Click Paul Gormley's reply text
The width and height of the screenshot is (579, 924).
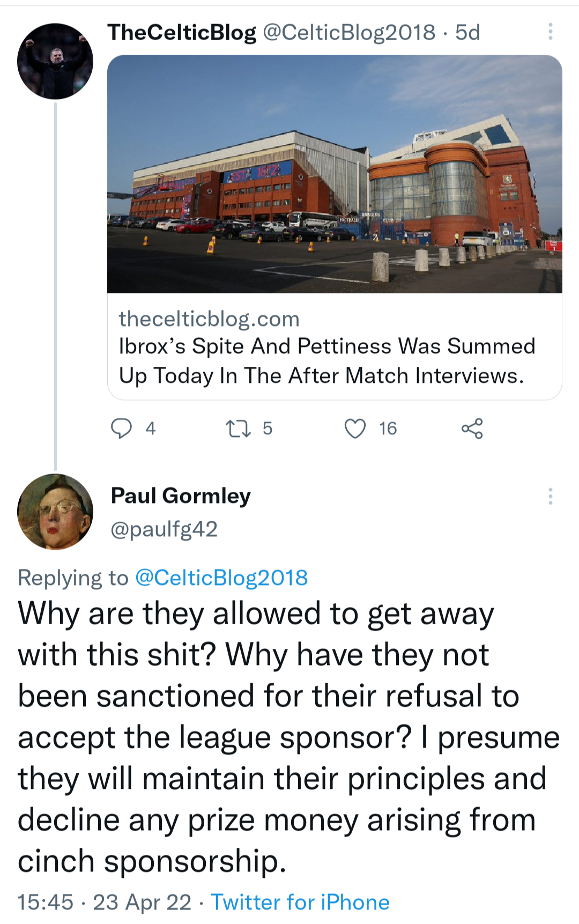[284, 737]
